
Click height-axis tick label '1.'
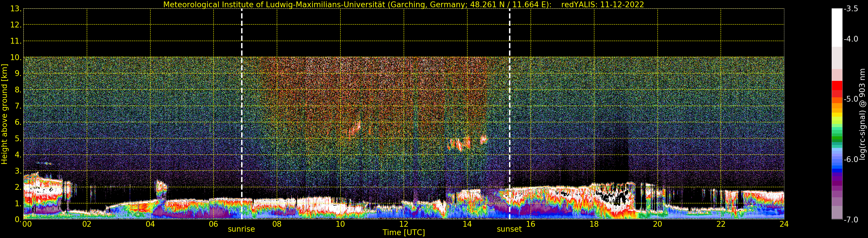click(18, 203)
